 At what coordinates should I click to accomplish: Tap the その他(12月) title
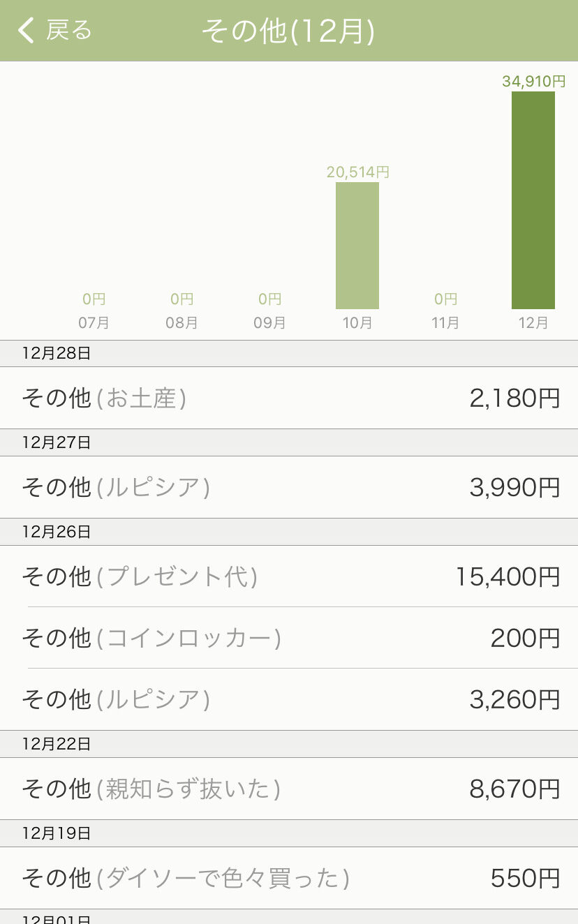coord(288,31)
